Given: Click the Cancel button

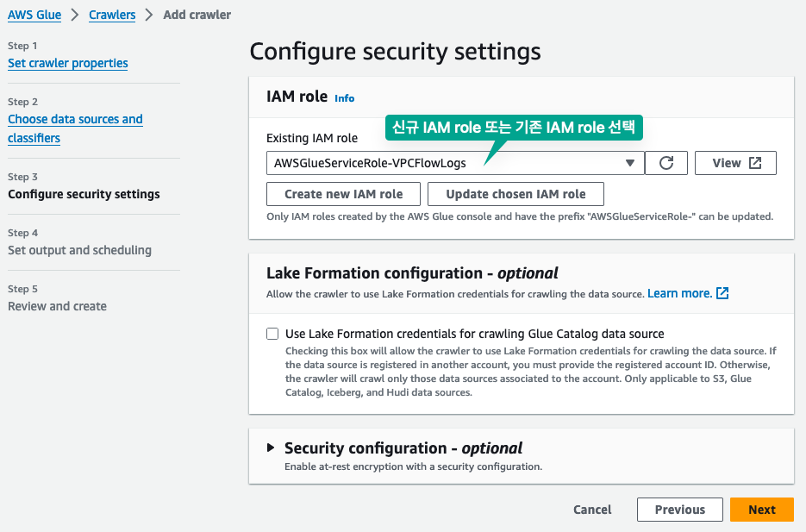Looking at the screenshot, I should pyautogui.click(x=592, y=510).
